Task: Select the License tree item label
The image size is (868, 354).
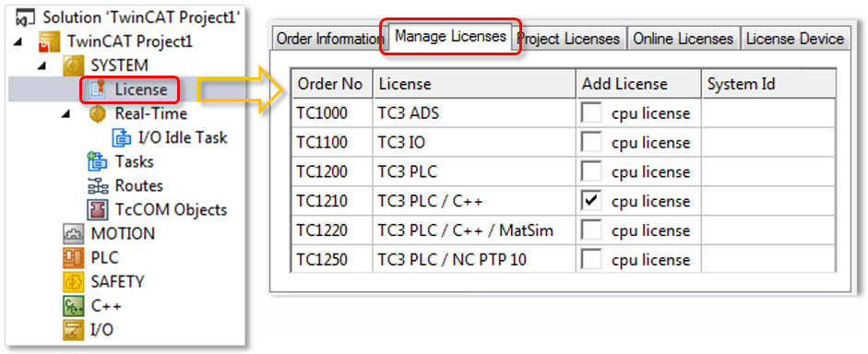Action: [x=140, y=89]
